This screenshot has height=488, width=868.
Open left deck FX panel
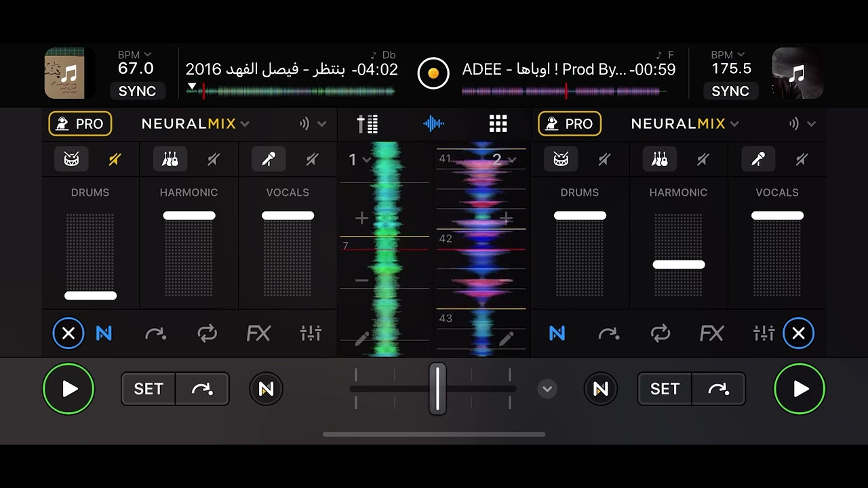click(x=258, y=333)
